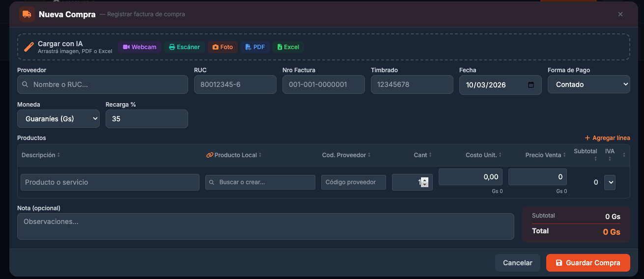Image resolution: width=644 pixels, height=279 pixels.
Task: Click Agregar línea link
Action: click(x=607, y=138)
